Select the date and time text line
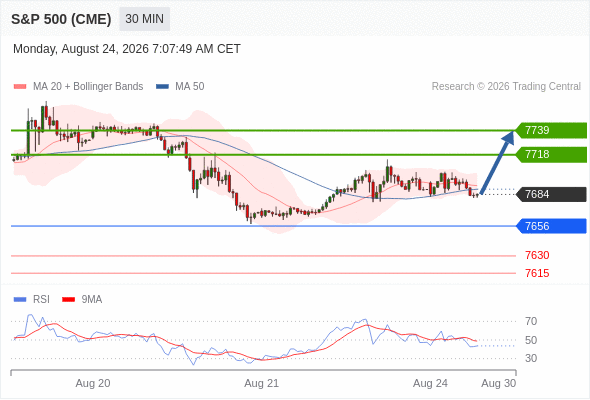Viewport: 590px width, 400px height. pos(127,49)
